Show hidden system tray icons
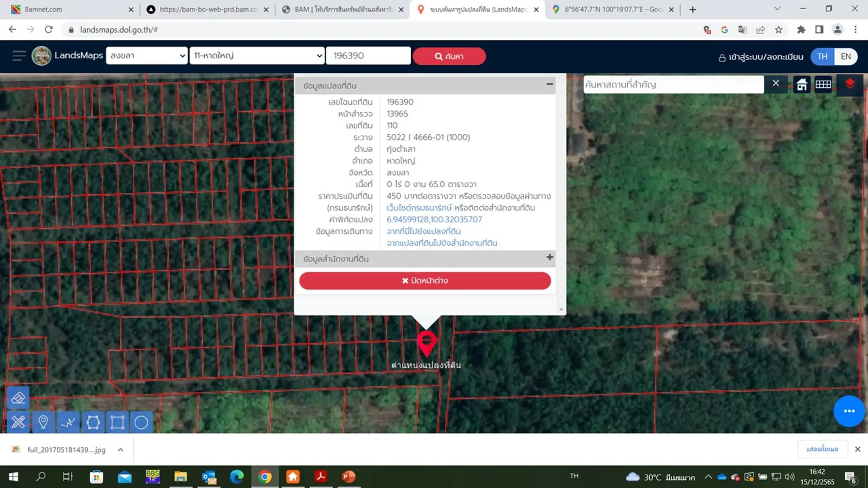 tap(708, 477)
